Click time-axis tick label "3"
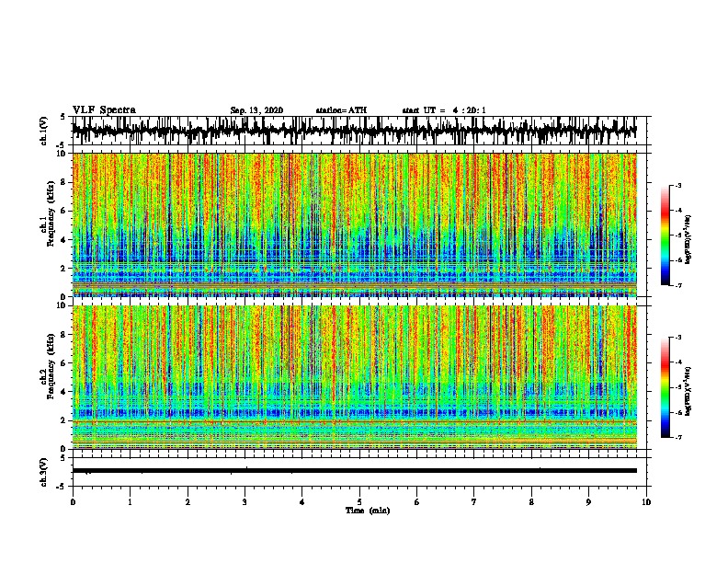Viewport: 728px width, 563px height. pyautogui.click(x=245, y=501)
